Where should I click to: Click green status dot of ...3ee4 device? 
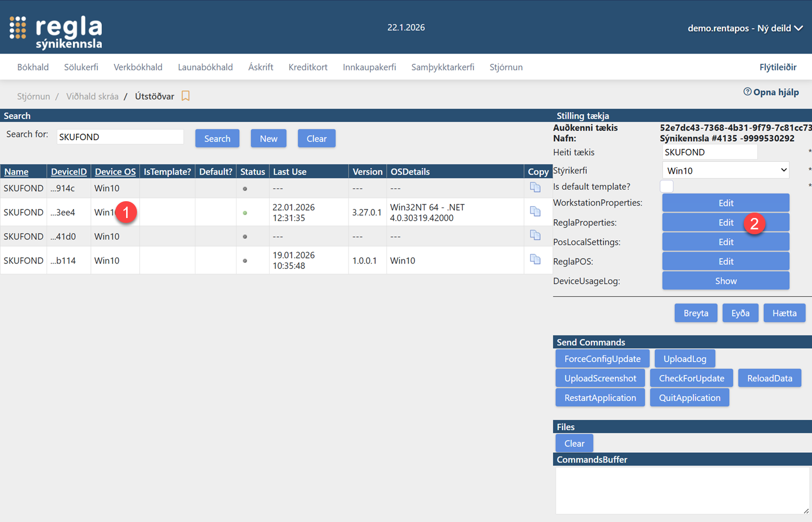245,213
